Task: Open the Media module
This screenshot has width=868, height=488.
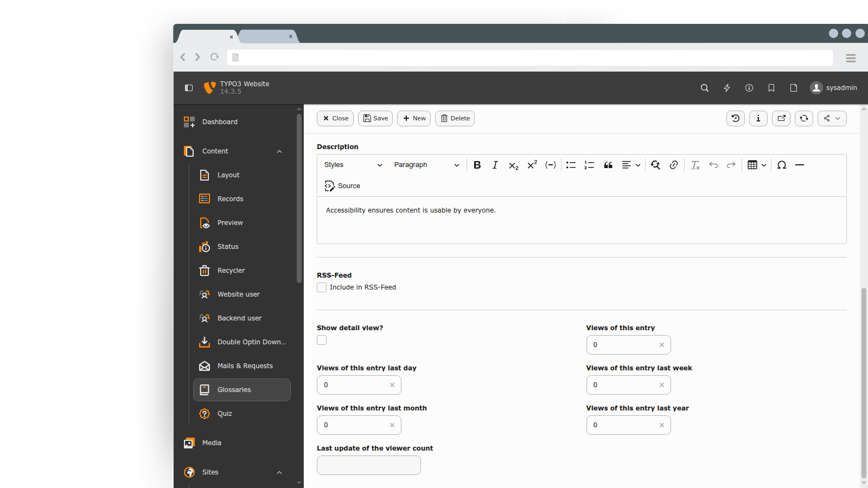Action: click(x=234, y=443)
